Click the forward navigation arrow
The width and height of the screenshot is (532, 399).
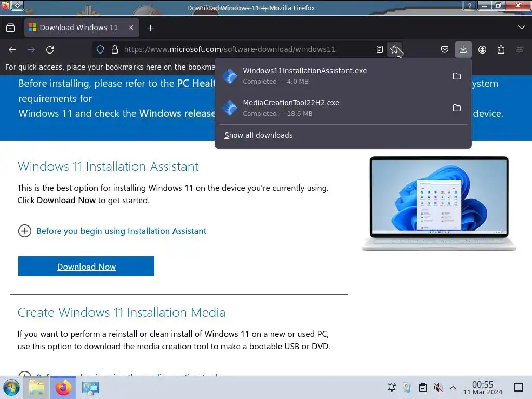[31, 50]
